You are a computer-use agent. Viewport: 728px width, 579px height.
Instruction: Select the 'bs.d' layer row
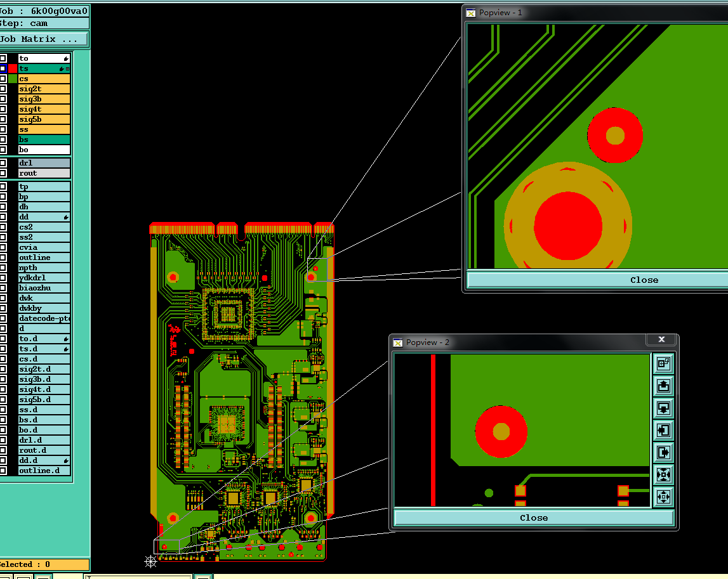click(44, 420)
